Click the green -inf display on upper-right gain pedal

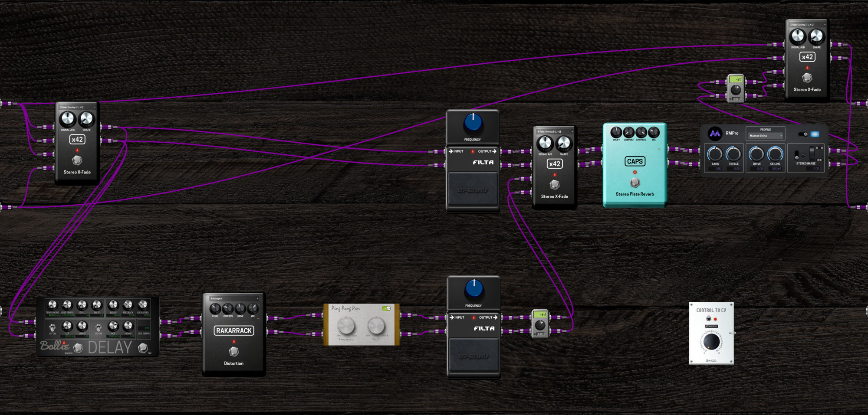tap(736, 79)
